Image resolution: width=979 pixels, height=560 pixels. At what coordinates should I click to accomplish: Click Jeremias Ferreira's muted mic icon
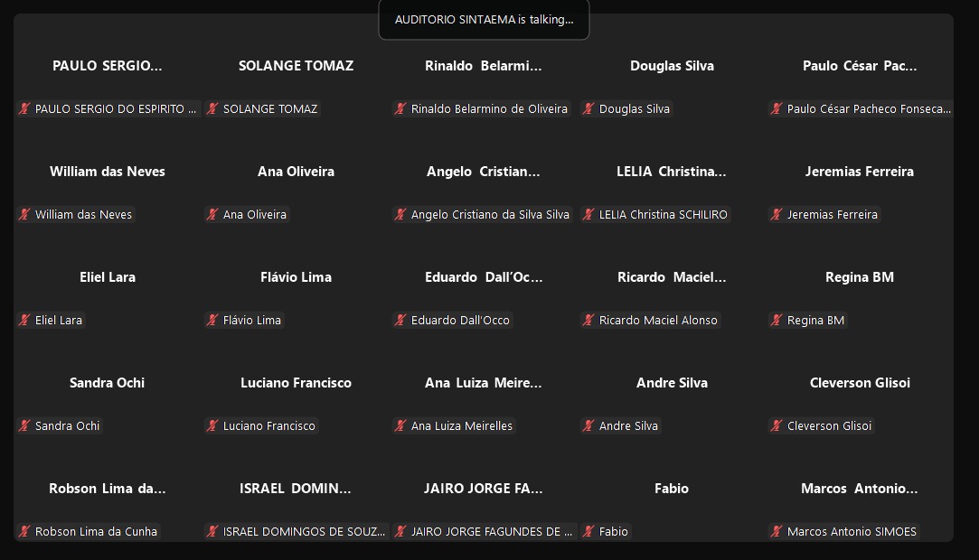pyautogui.click(x=777, y=215)
